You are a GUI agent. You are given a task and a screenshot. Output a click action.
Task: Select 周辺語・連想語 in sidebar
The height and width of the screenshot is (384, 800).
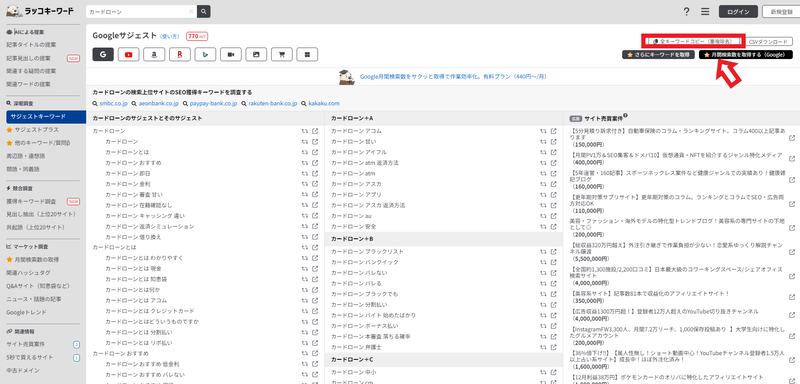[x=26, y=156]
